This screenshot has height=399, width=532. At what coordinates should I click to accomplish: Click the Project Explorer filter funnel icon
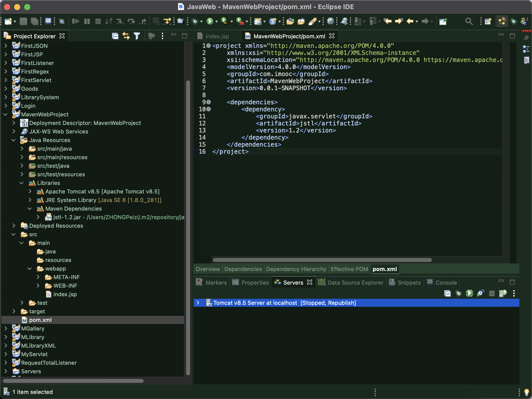tap(137, 36)
